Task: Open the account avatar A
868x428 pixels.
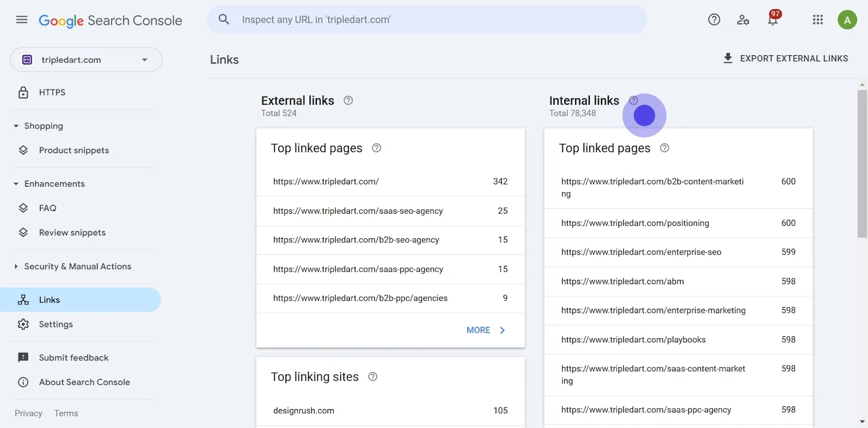Action: coord(847,20)
